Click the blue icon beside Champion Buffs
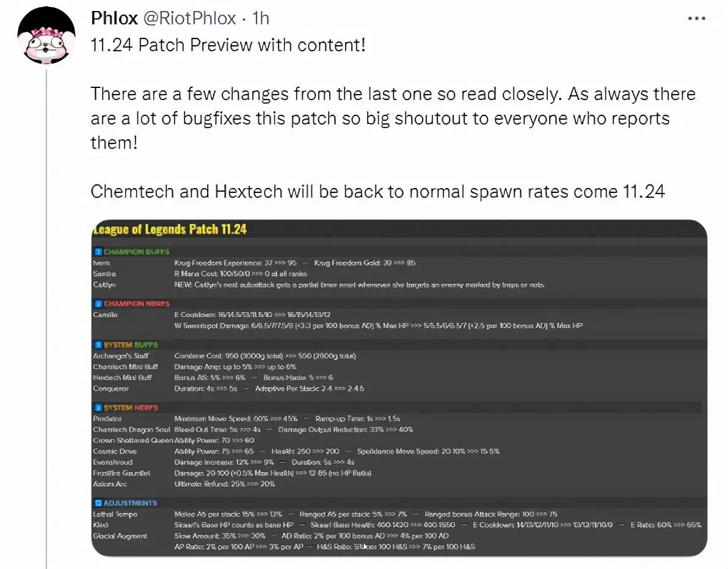728x569 pixels. pos(98,252)
